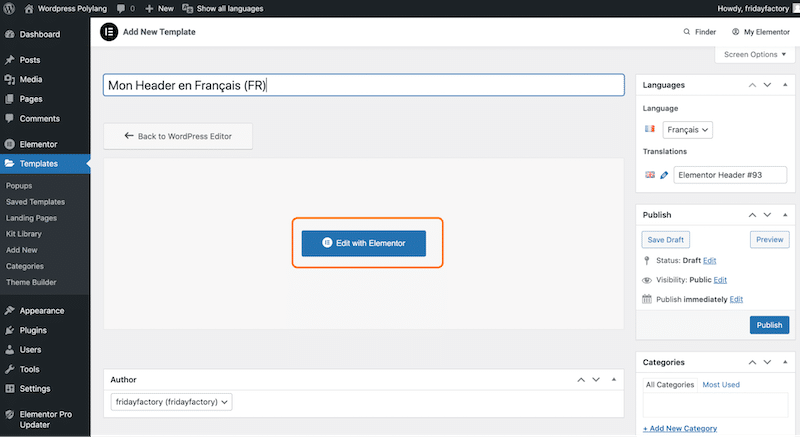This screenshot has width=800, height=437.
Task: Expand the Screen Options panel
Action: [755, 55]
